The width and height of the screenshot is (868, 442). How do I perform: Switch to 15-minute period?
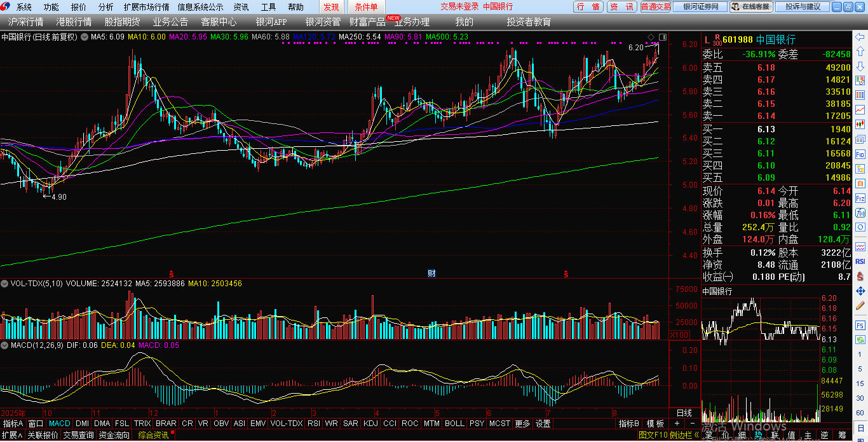860,383
